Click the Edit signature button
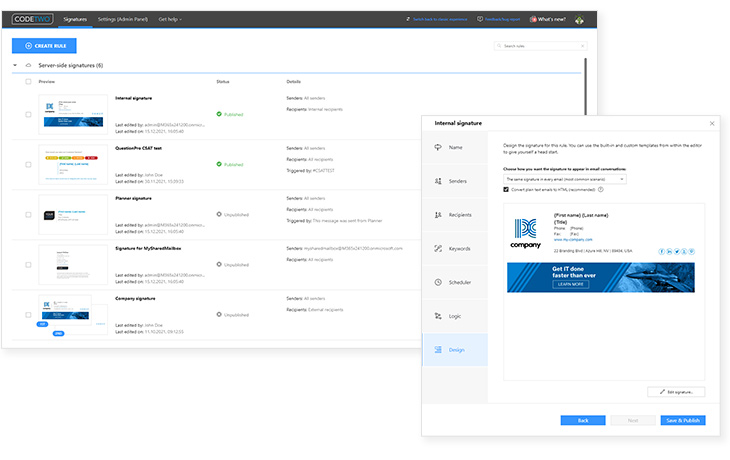Screen dimensions: 730x460 pyautogui.click(x=676, y=392)
